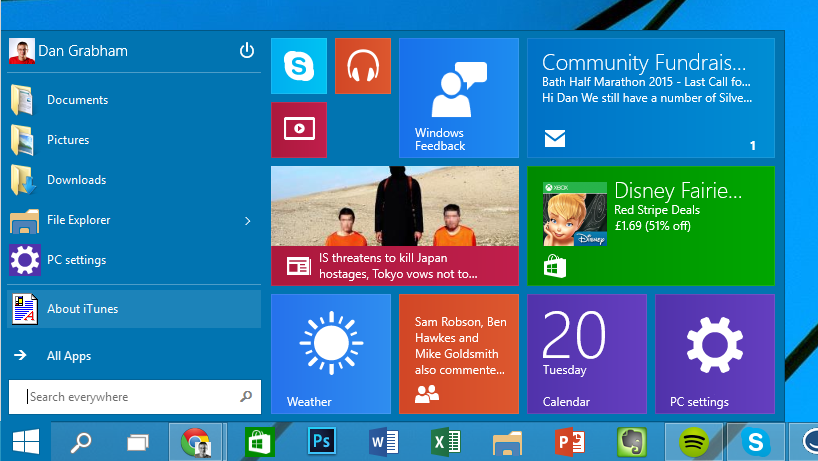Open the IS threatens Japan news tile
The width and height of the screenshot is (818, 461).
click(394, 226)
